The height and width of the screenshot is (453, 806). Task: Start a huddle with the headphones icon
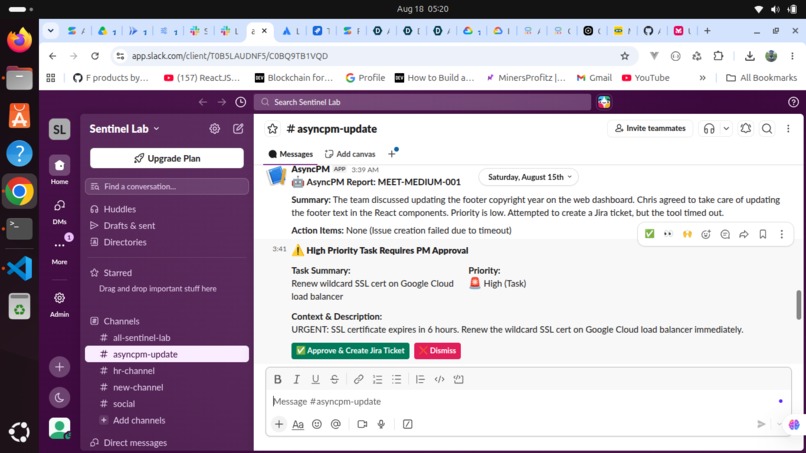pos(709,129)
